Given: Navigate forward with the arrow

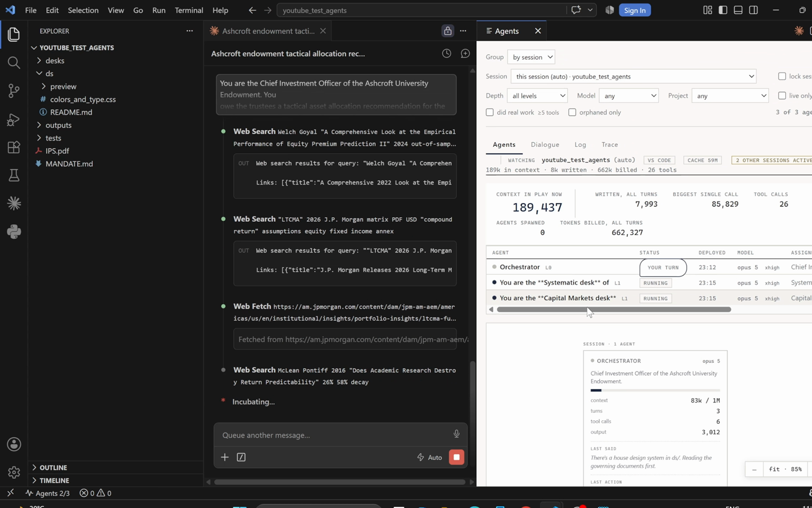Looking at the screenshot, I should pos(267,10).
